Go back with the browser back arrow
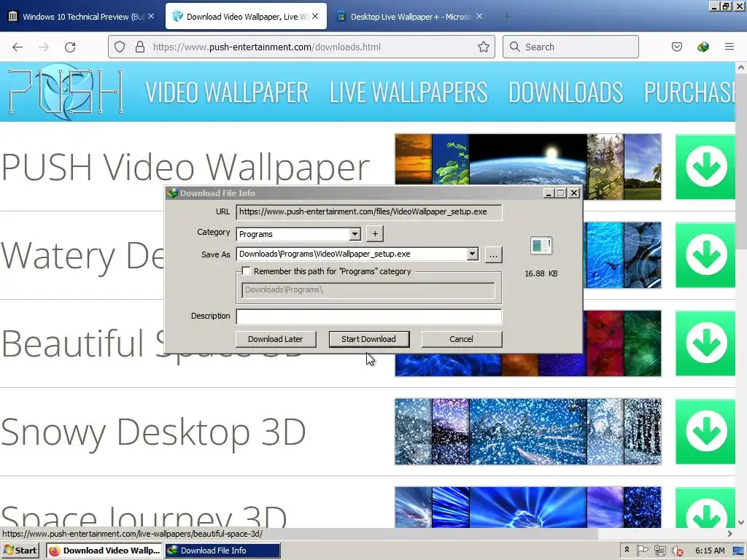The height and width of the screenshot is (560, 747). 18,47
